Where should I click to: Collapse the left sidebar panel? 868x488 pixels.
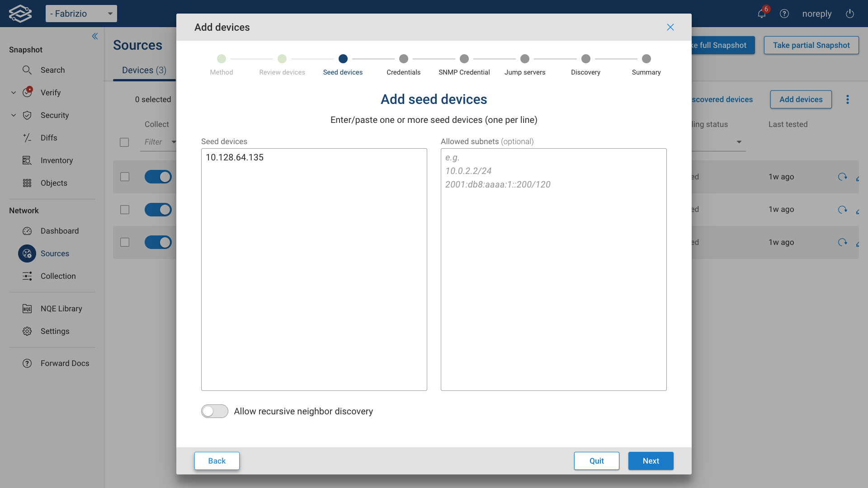point(95,36)
